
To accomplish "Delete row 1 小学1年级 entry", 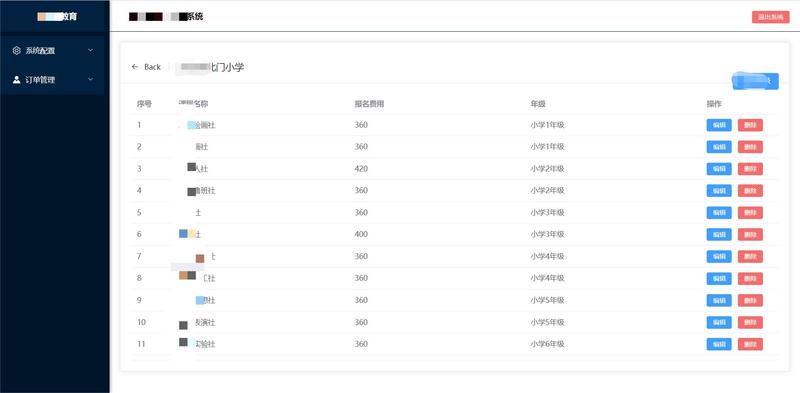I will tap(750, 125).
